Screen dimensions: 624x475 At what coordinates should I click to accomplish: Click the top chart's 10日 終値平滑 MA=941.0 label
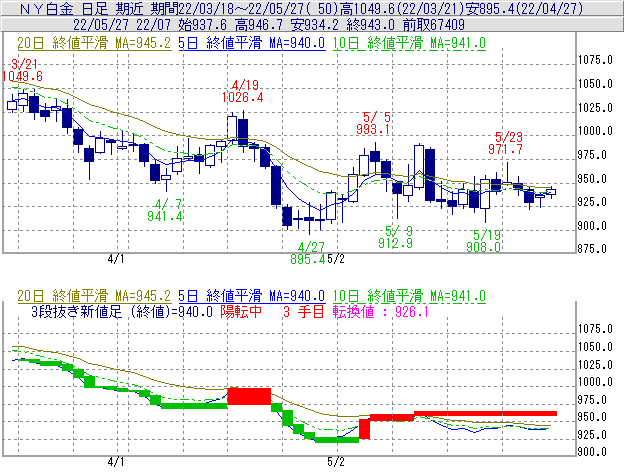409,43
